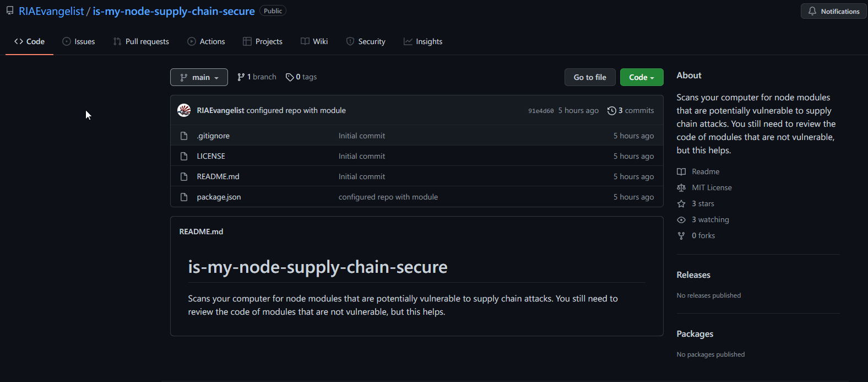Click RIAEvangelist author name in commit row

(x=220, y=110)
